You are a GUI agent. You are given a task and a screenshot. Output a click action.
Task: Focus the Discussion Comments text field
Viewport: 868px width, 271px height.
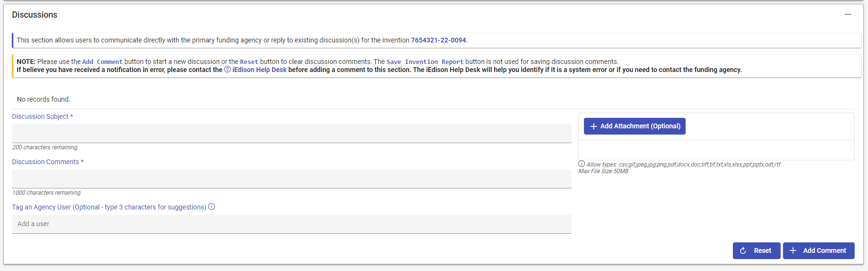291,178
